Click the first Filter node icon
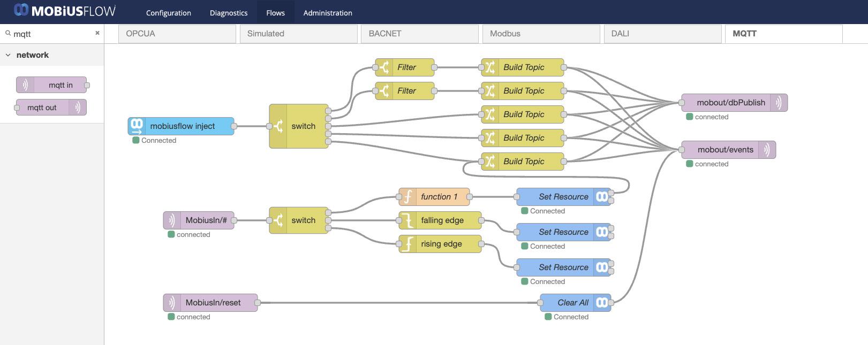868x345 pixels. coord(384,67)
